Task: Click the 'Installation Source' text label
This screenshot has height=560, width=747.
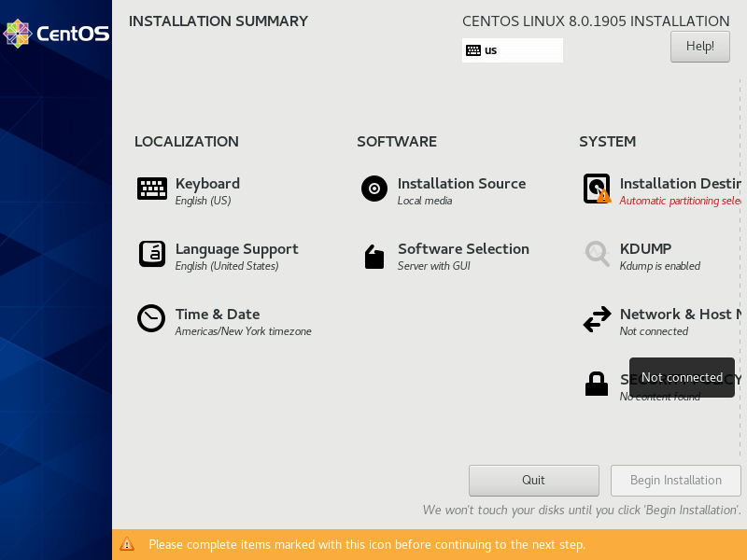Action: coord(461,184)
